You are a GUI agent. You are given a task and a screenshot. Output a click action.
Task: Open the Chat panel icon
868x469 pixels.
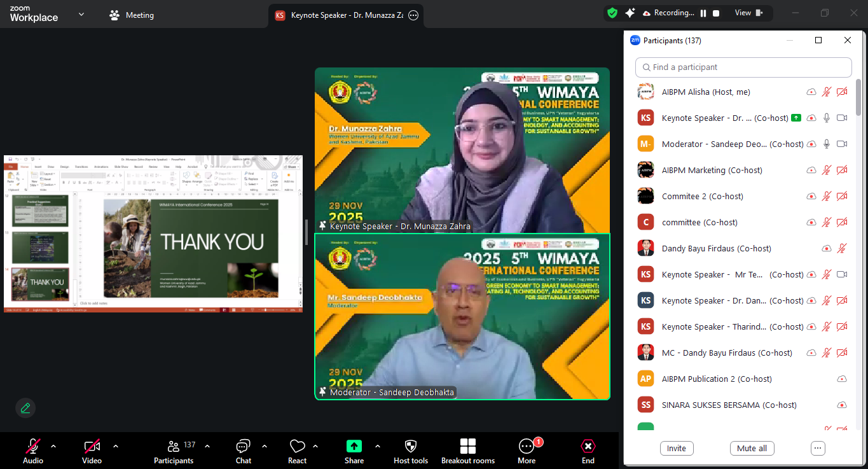tap(243, 447)
